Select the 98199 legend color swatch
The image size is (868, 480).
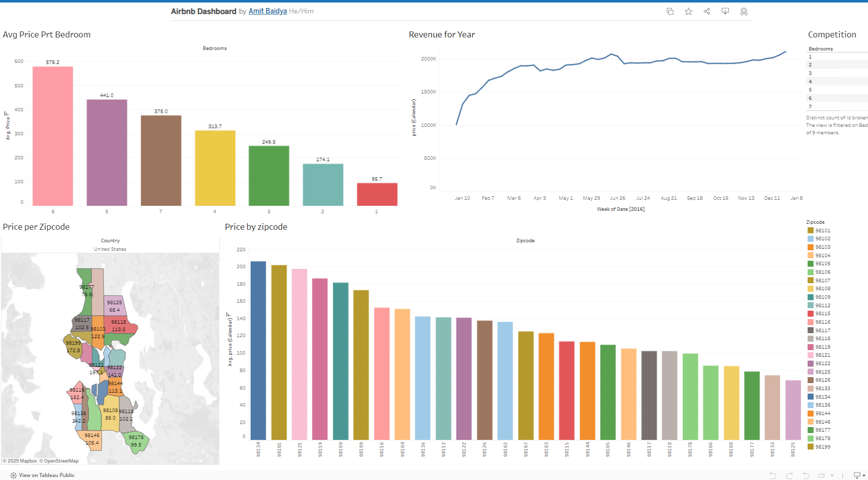[811, 447]
